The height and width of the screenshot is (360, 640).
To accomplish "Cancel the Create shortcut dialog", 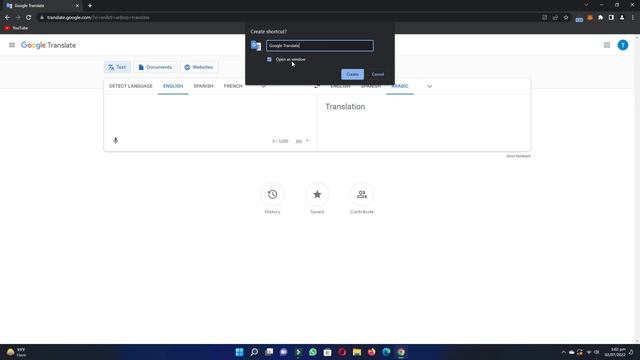I will 378,74.
